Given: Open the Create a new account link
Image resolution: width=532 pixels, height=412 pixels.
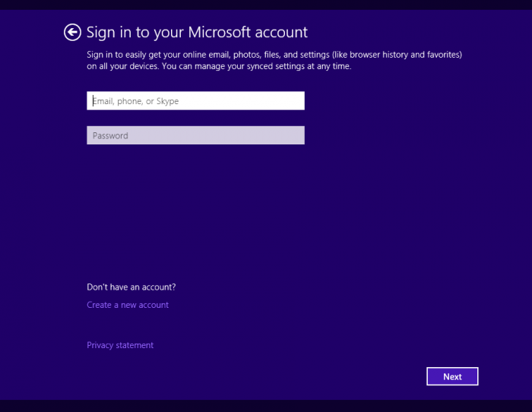Looking at the screenshot, I should pyautogui.click(x=128, y=305).
